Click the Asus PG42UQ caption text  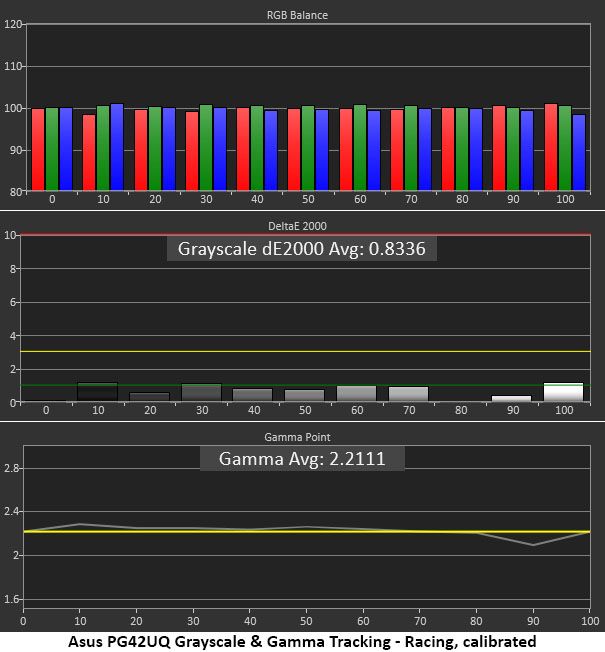tap(302, 642)
